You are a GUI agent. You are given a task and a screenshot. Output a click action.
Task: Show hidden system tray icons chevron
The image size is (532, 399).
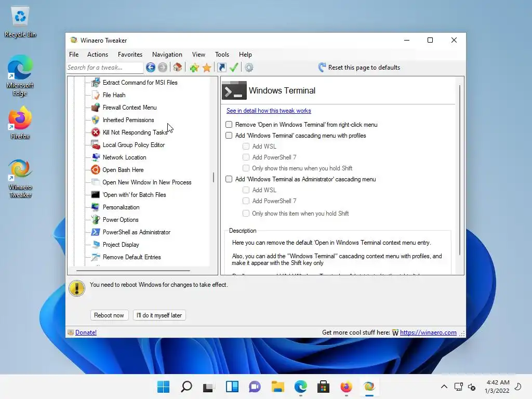(444, 387)
